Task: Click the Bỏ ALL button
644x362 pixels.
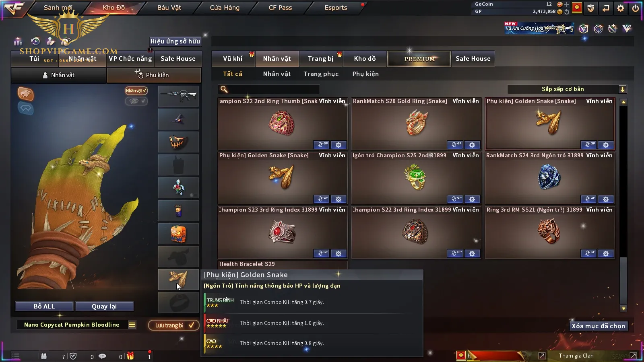Action: (x=44, y=306)
